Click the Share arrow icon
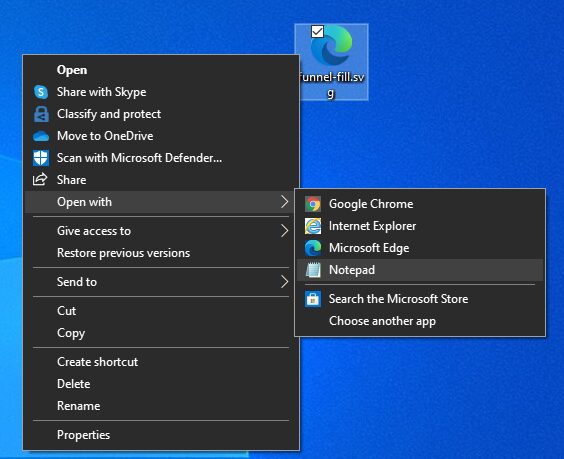The width and height of the screenshot is (564, 459). [40, 179]
